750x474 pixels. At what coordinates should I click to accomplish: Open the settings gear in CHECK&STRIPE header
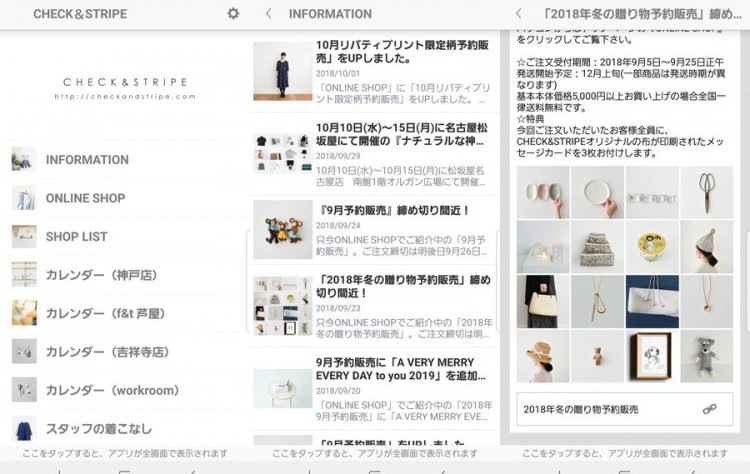[x=233, y=13]
